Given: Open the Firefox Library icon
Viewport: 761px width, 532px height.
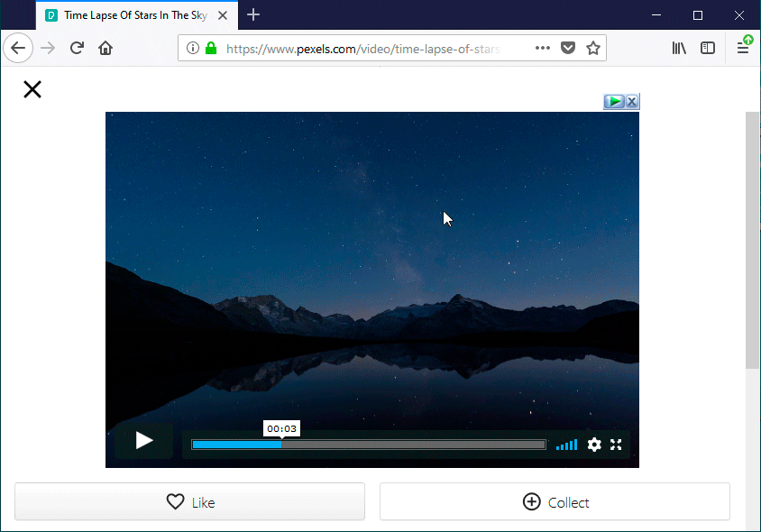Looking at the screenshot, I should 679,47.
